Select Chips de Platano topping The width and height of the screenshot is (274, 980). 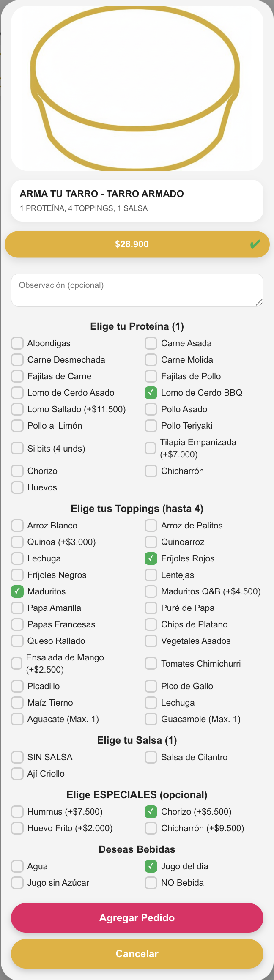pos(151,624)
